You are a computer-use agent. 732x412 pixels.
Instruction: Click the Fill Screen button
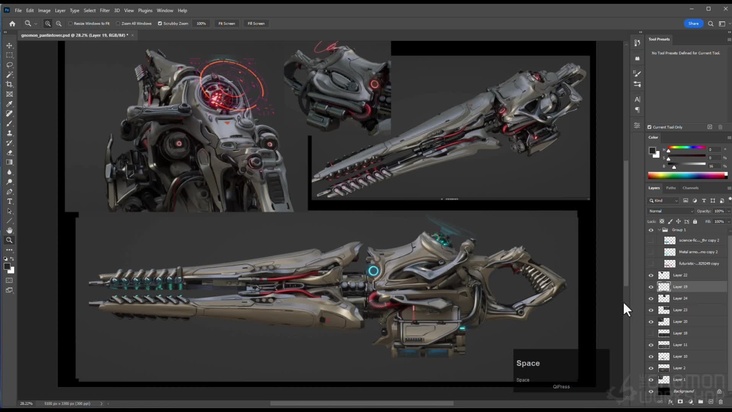tap(256, 23)
